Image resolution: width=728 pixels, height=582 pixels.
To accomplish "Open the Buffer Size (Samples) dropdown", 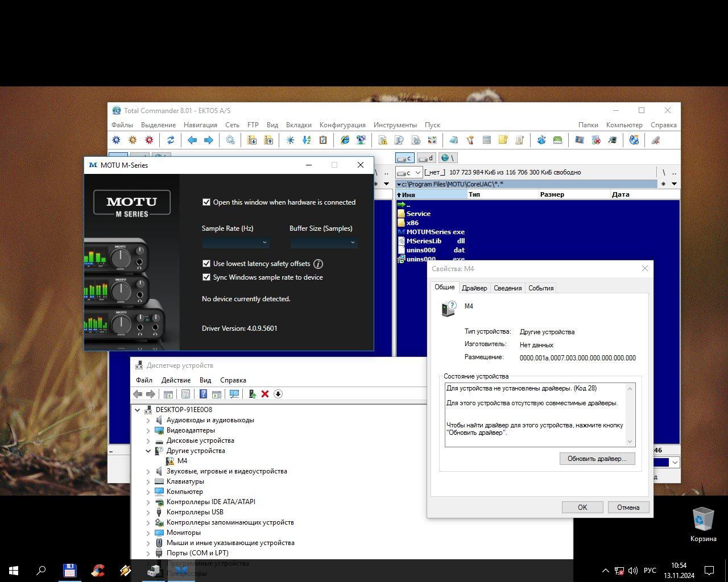I will tap(323, 243).
